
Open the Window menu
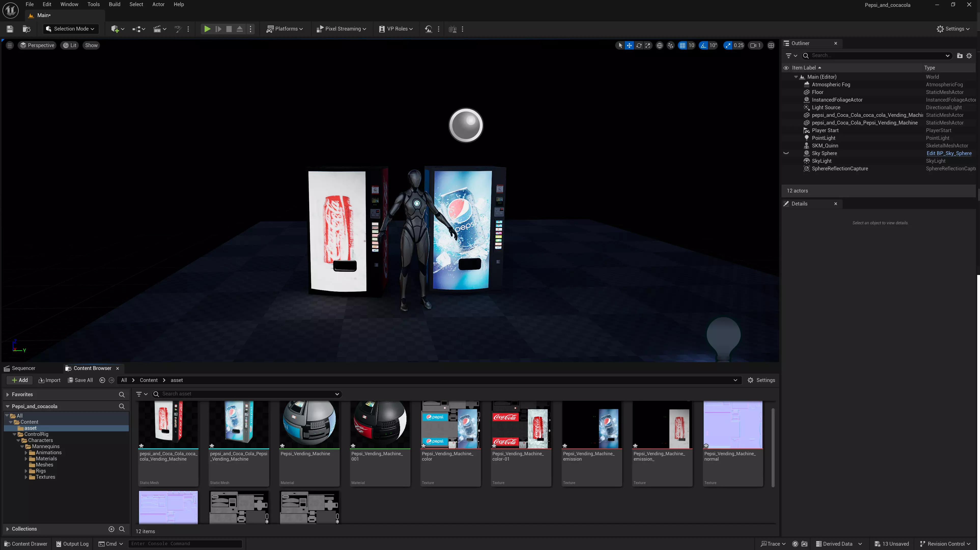pyautogui.click(x=69, y=5)
